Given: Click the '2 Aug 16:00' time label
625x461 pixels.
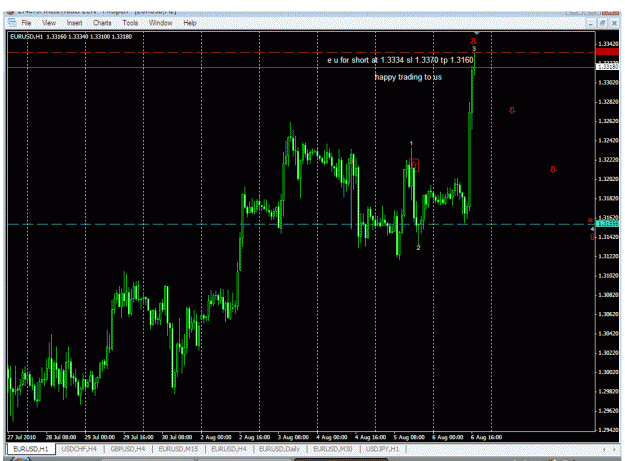Looking at the screenshot, I should [255, 437].
